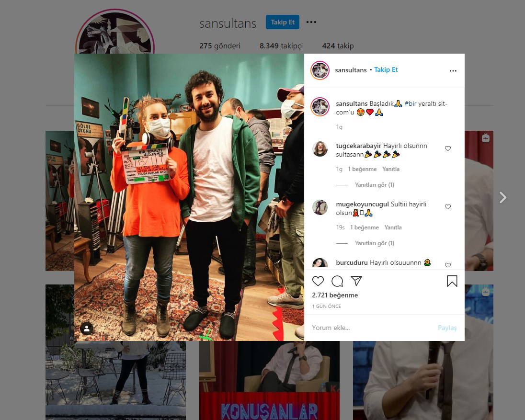Viewport: 525px width, 420px height.
Task: Like tugcekarabayir's comment
Action: (x=448, y=148)
